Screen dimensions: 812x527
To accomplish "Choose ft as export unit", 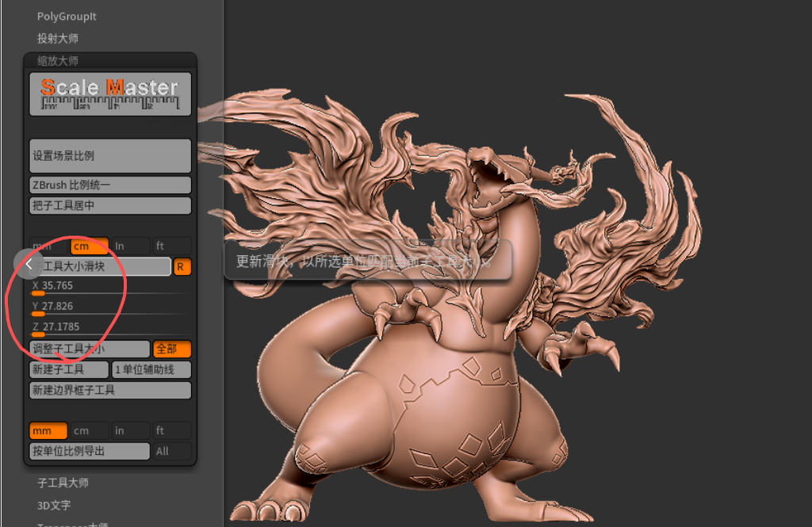I will click(x=171, y=430).
